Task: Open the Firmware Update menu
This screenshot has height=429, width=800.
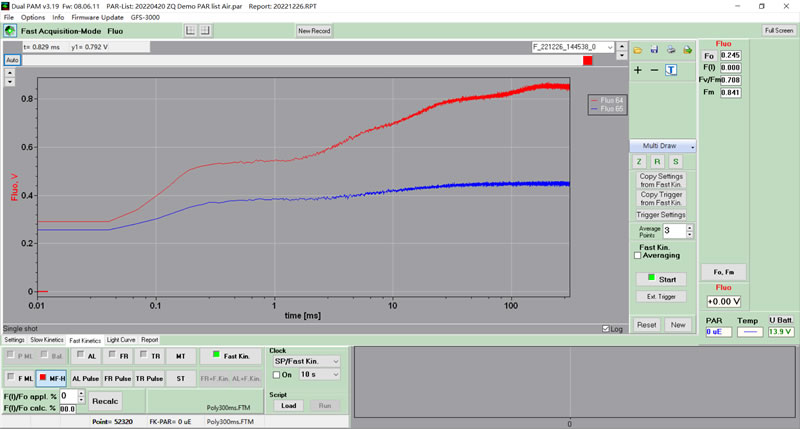Action: 97,17
